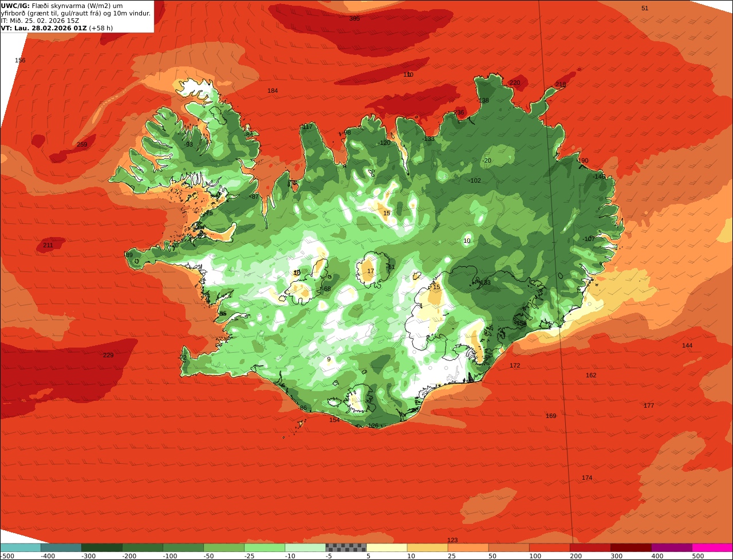Select the checkered -5 to 5 legend swatch
This screenshot has height=560, width=733.
click(x=346, y=547)
